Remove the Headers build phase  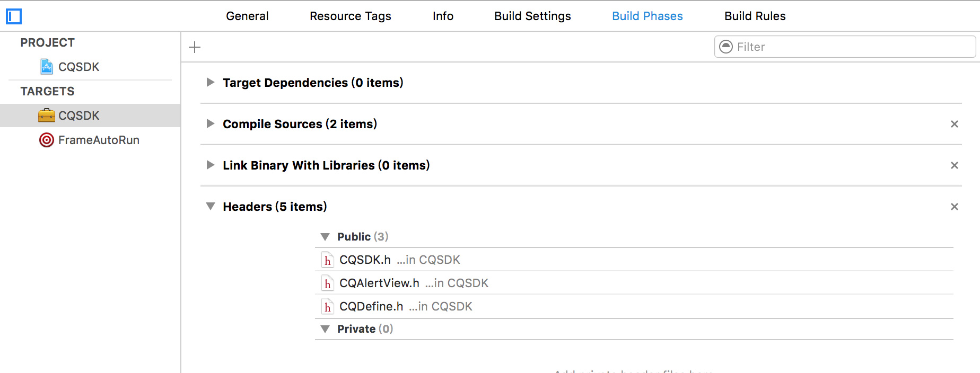[x=954, y=207]
